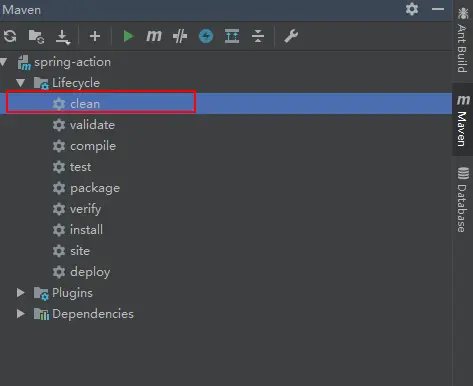
Task: Open Maven panel gear options
Action: pos(412,9)
